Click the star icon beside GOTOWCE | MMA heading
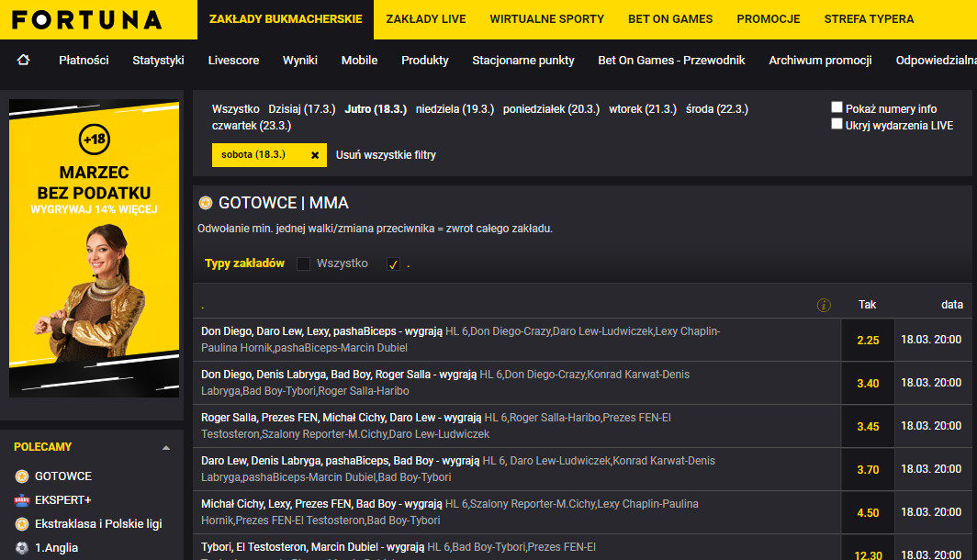 [206, 203]
